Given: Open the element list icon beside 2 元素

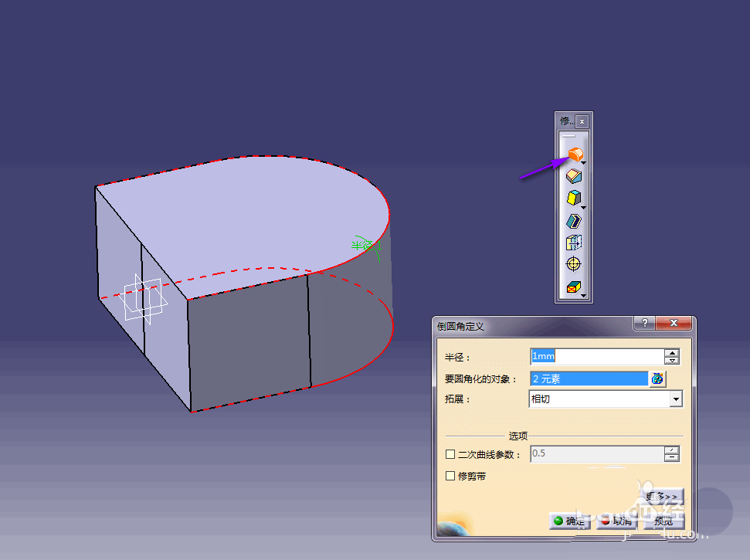Looking at the screenshot, I should pyautogui.click(x=657, y=378).
